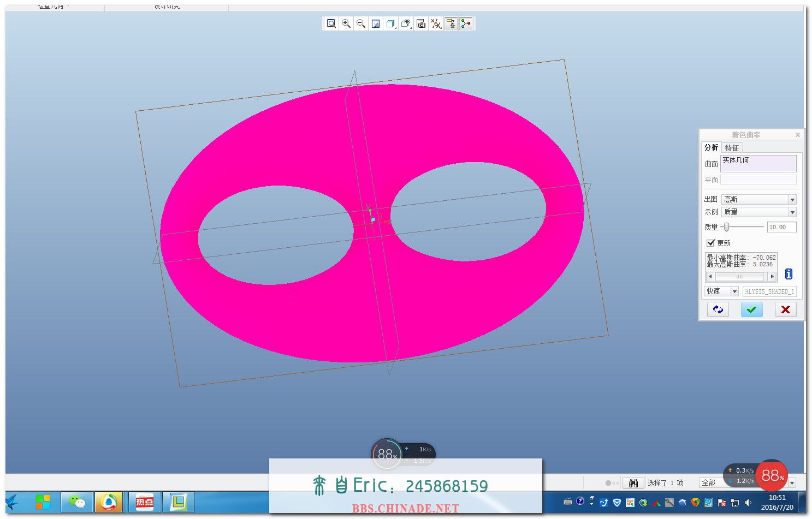Click the keyboard input tray icon
This screenshot has height=519, width=812.
(568, 502)
